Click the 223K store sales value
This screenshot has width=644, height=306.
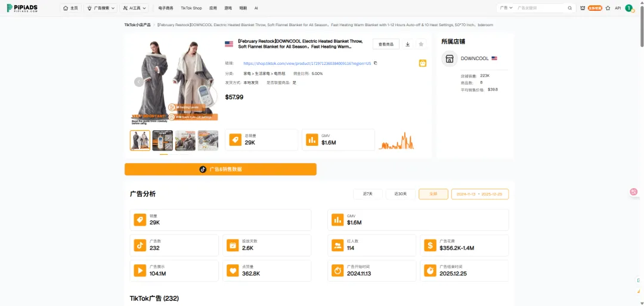click(x=485, y=76)
